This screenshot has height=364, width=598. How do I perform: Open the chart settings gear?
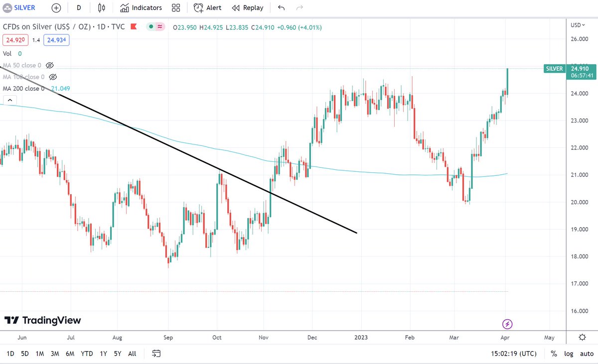582,337
